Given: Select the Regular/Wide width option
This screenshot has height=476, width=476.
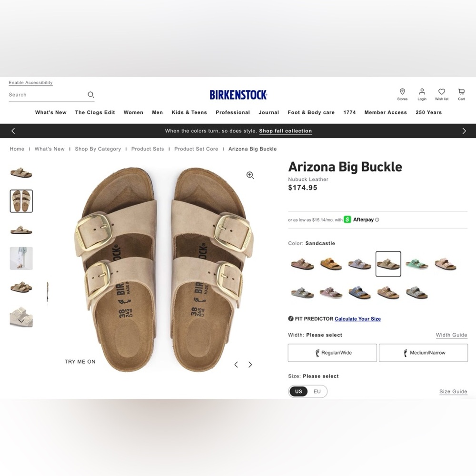Looking at the screenshot, I should point(332,353).
